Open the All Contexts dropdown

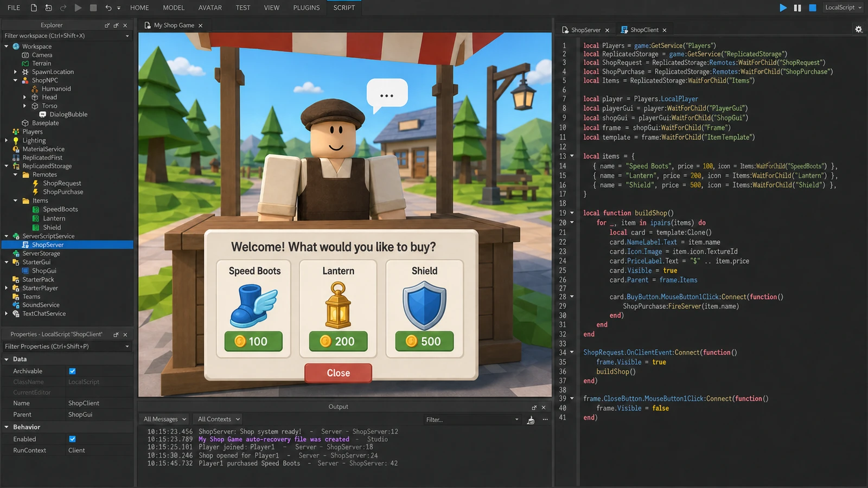(219, 419)
